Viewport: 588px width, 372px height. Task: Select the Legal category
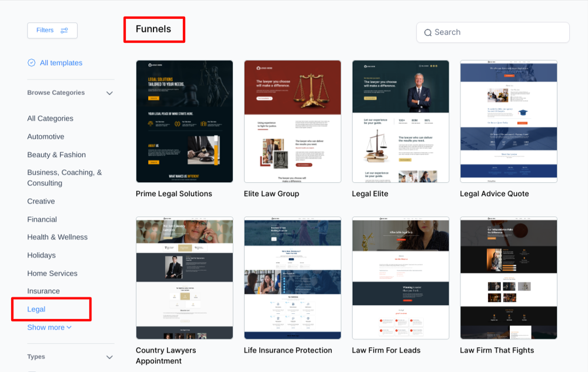[x=36, y=309]
